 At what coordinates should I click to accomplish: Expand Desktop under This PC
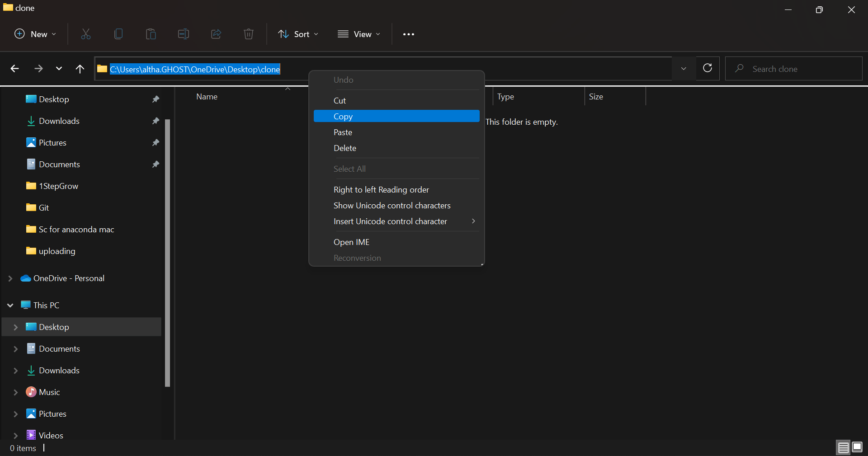coord(16,327)
